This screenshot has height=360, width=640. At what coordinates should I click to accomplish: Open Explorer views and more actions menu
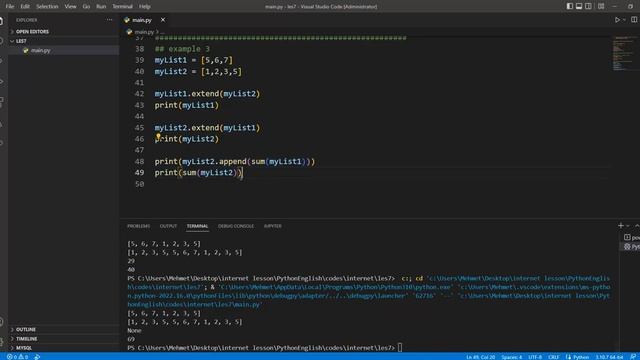[109, 20]
